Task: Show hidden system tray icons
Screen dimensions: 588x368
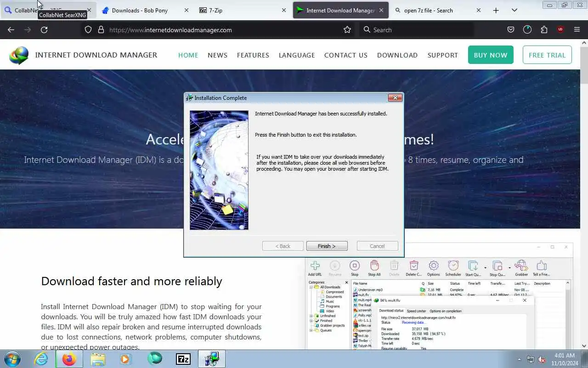Action: pyautogui.click(x=520, y=359)
